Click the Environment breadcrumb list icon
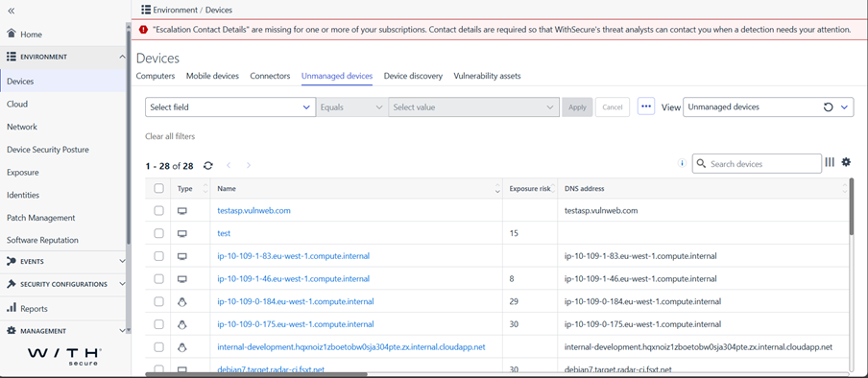 [146, 10]
